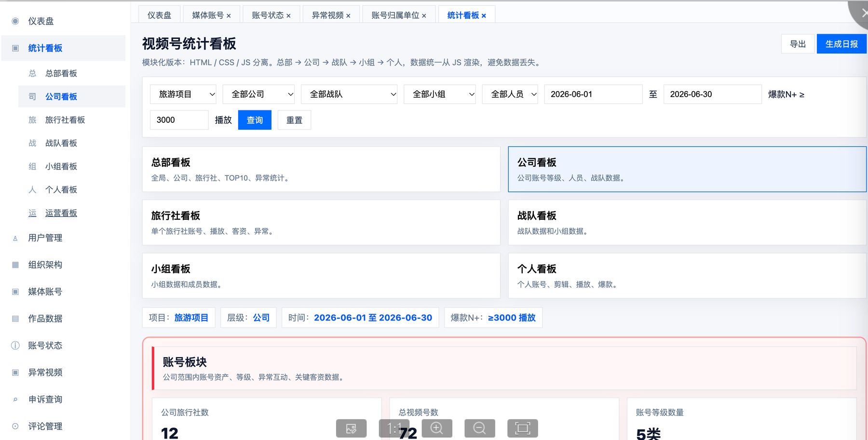This screenshot has height=440, width=868.
Task: Close the 异常视频 tab
Action: (x=348, y=16)
